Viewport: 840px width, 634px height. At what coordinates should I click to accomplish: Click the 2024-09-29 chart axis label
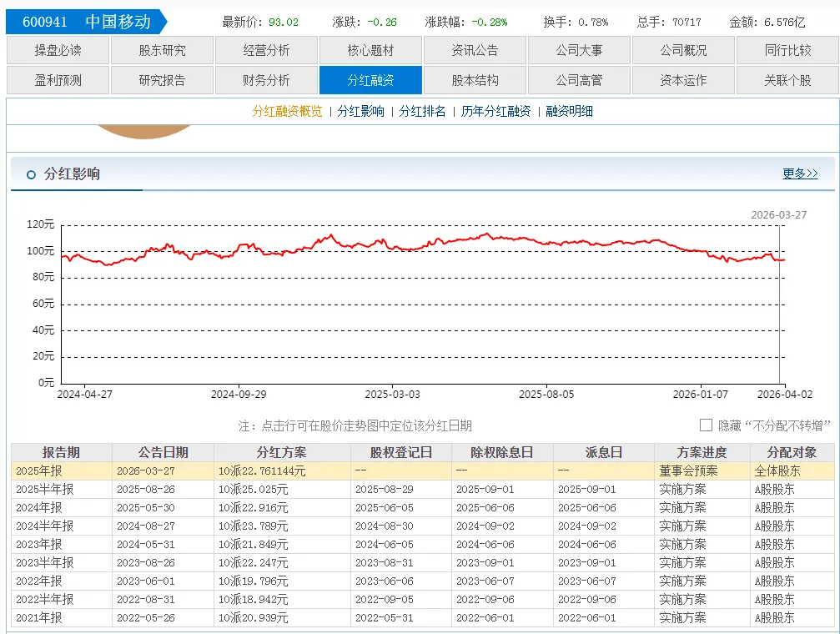coord(239,395)
